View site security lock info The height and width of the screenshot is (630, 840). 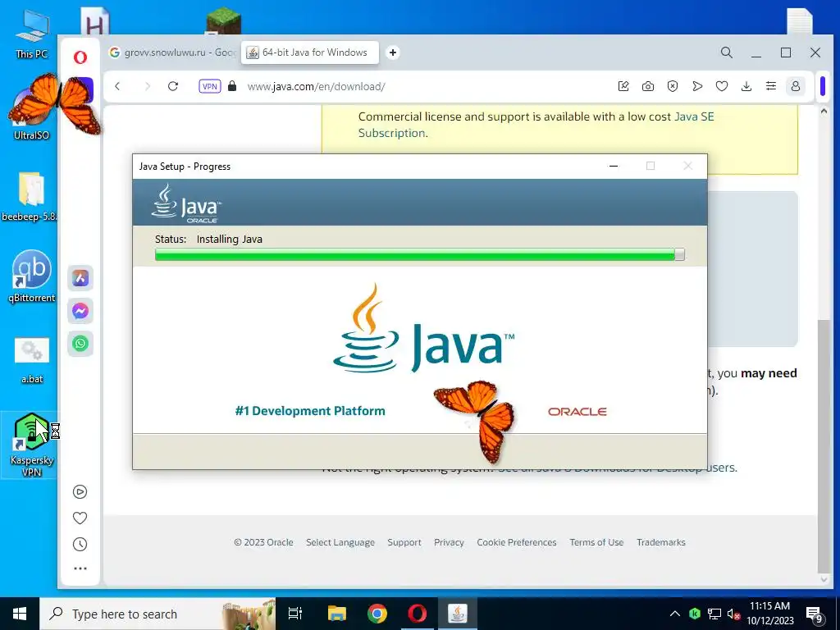pos(232,86)
